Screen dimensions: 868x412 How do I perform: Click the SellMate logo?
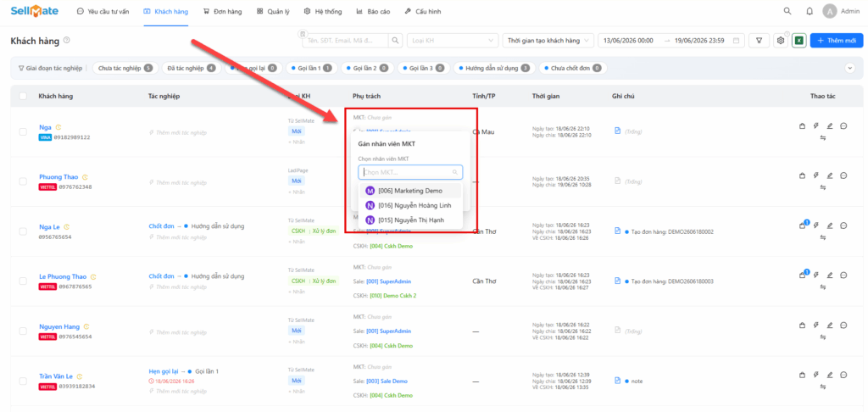point(34,10)
